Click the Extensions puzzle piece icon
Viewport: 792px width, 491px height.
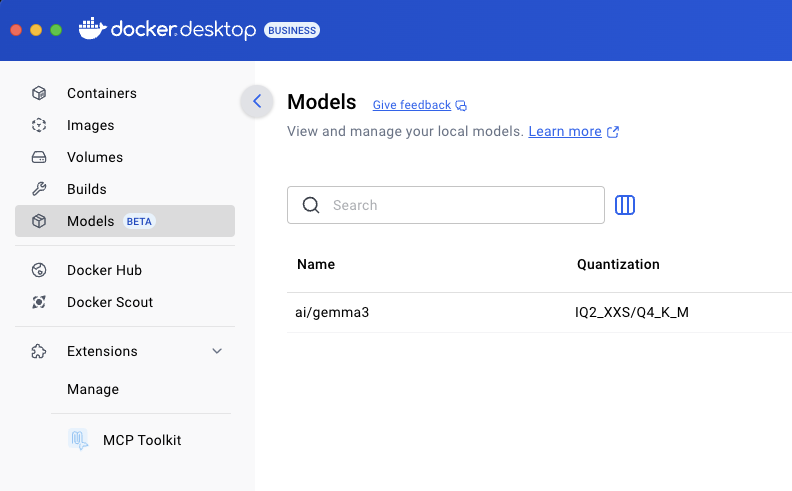click(39, 351)
